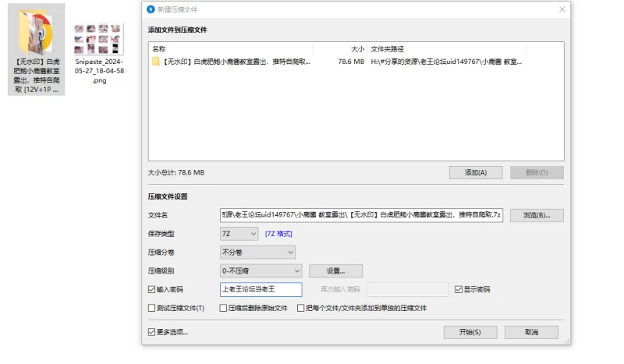Screen dimensions: 624x364
Task: Enable 压缩后删除原始文件 checkbox
Action: [223, 308]
